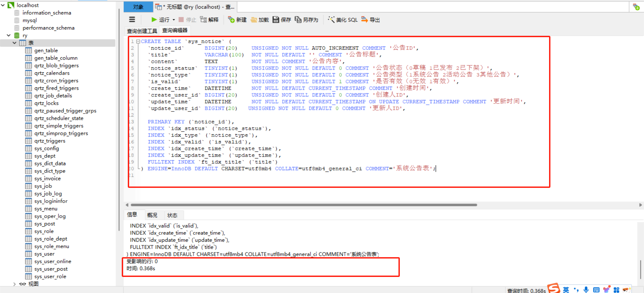The width and height of the screenshot is (644, 293).
Task: Click the CREATE TABLE sys_notice line in editor
Action: click(186, 42)
